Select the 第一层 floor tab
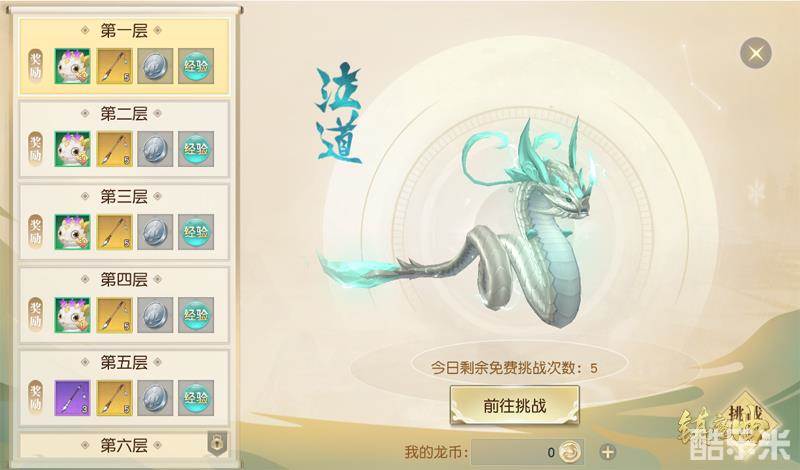800x470 pixels. (x=124, y=57)
